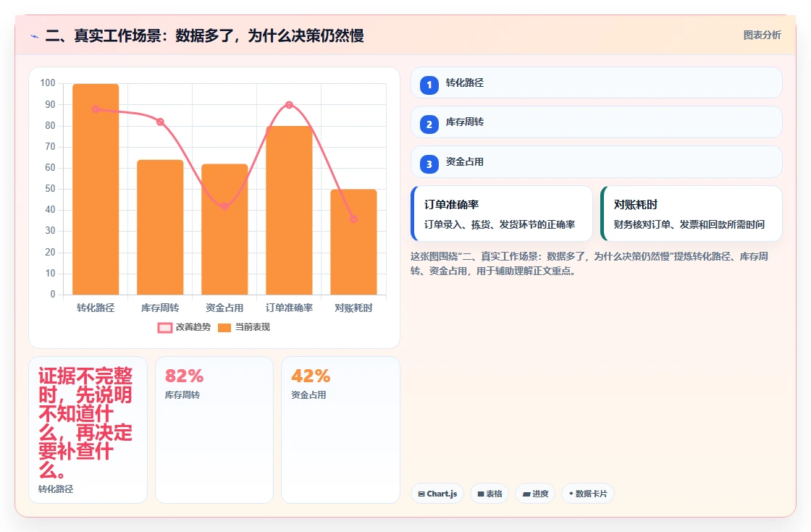
Task: Click the Chart.js tag
Action: click(437, 494)
